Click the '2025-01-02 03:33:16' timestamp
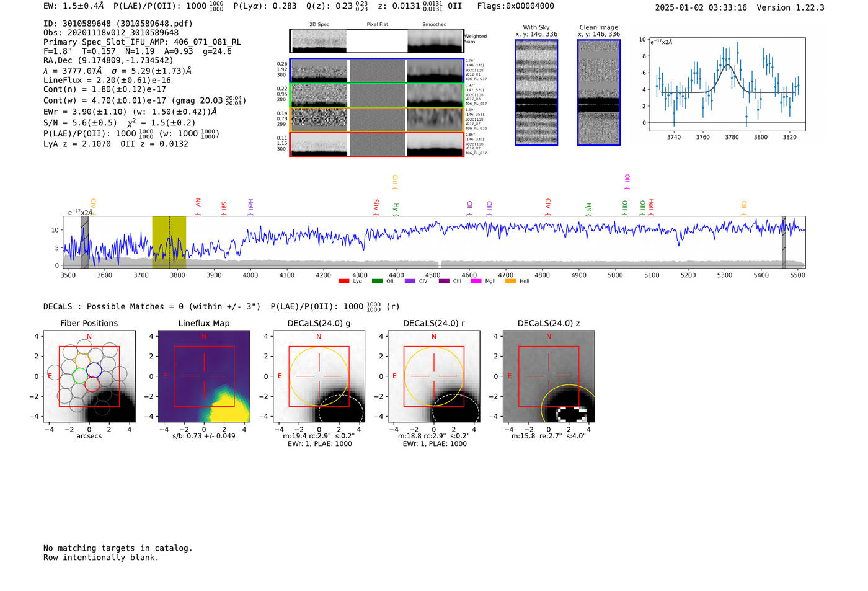The height and width of the screenshot is (591, 868). 701,7
